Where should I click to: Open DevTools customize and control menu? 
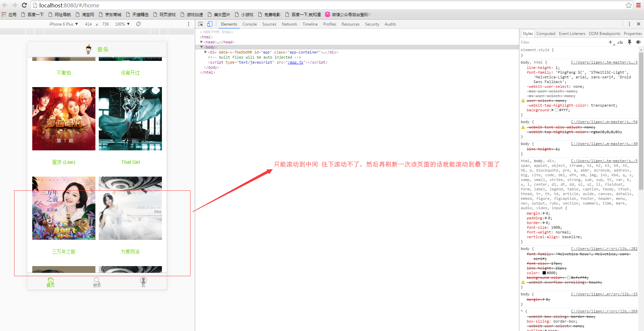pos(629,24)
